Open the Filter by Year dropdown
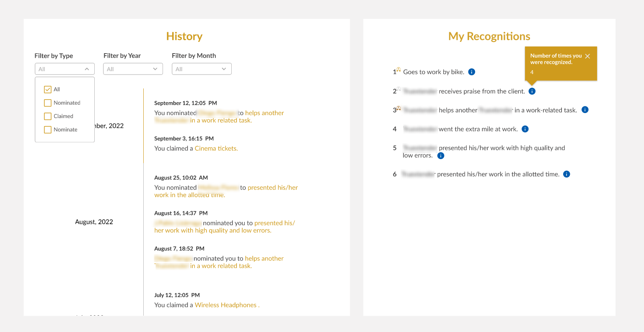Image resolution: width=644 pixels, height=332 pixels. point(133,69)
